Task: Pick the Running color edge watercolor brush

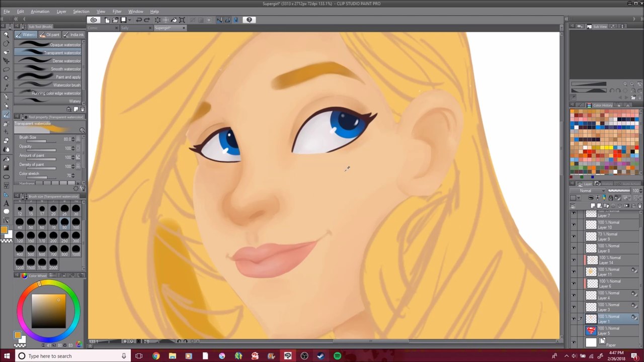Action: [x=48, y=93]
